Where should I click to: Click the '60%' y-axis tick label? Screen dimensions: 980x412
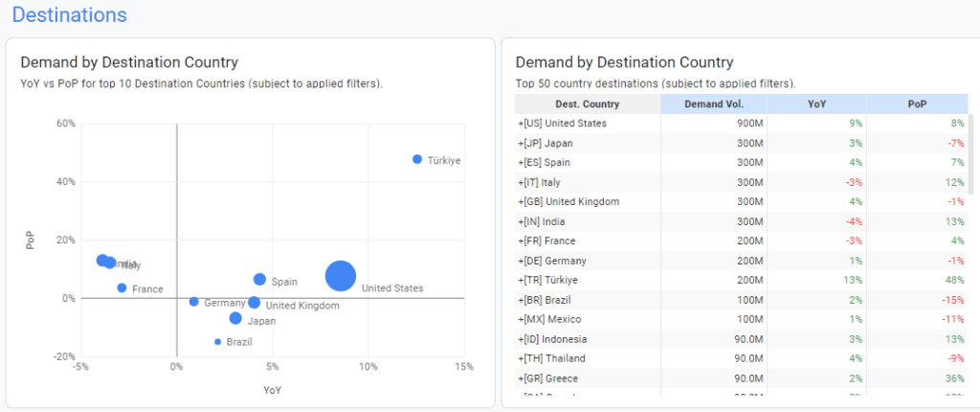66,124
